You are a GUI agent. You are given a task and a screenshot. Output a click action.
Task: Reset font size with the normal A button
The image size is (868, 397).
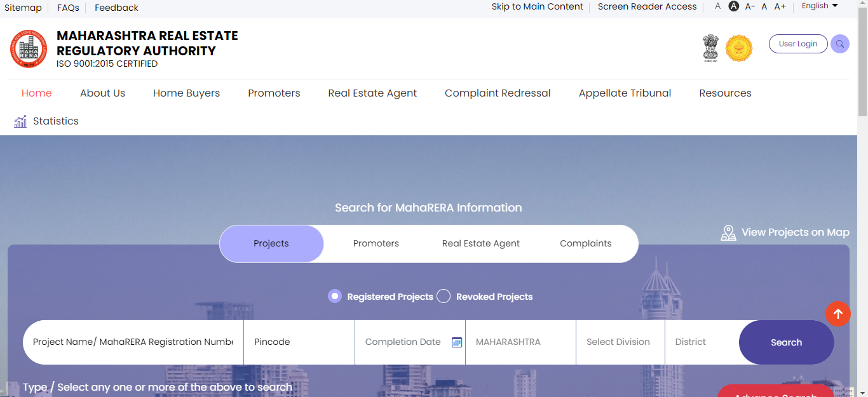764,6
